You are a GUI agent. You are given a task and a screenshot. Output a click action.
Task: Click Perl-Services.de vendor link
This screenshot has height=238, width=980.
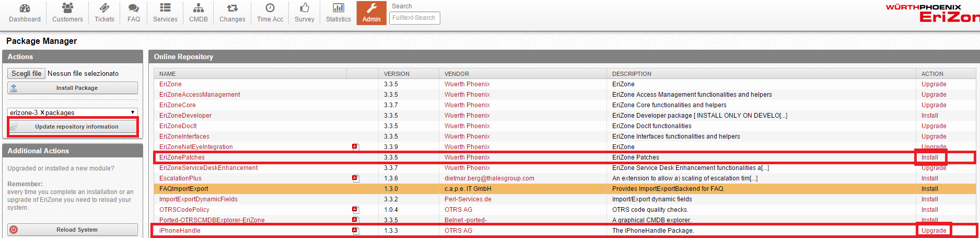coord(468,199)
